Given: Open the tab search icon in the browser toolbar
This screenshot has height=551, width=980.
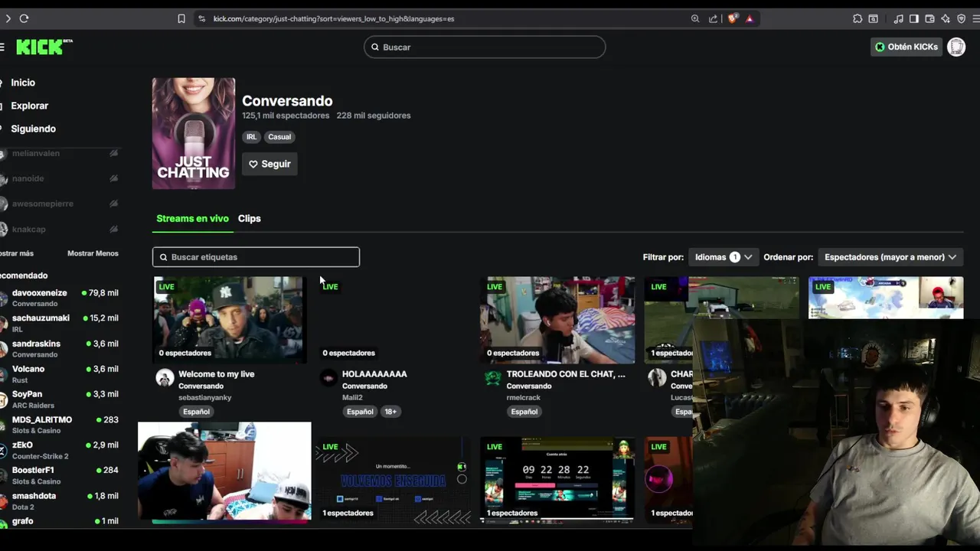Looking at the screenshot, I should pos(873,18).
